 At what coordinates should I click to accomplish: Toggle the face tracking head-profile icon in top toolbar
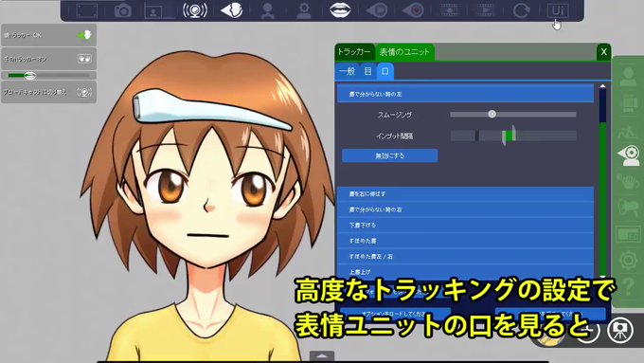pos(232,10)
